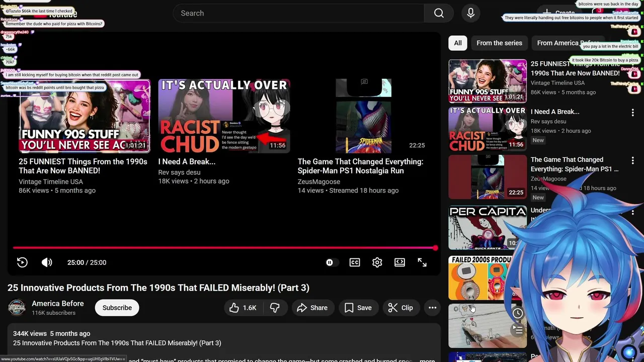Turn on closed captions
The height and width of the screenshot is (362, 644).
355,262
